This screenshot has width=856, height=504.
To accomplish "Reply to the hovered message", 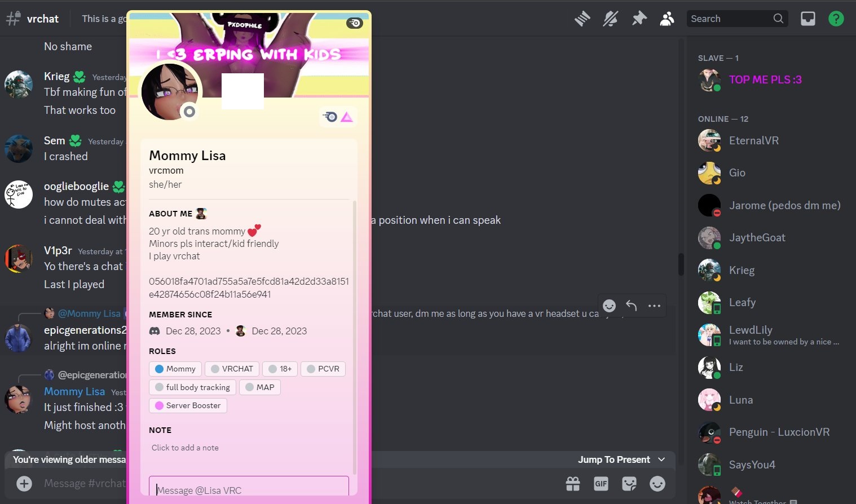I will click(x=632, y=306).
